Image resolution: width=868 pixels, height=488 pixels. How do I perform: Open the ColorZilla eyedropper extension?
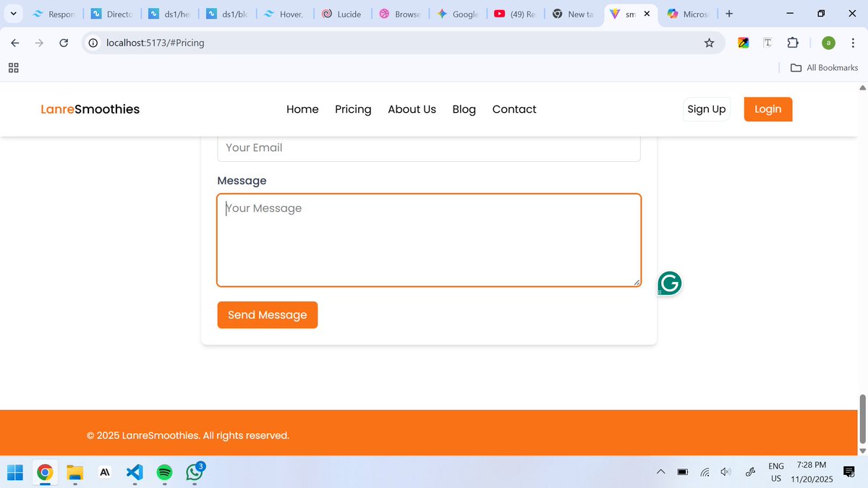[742, 43]
